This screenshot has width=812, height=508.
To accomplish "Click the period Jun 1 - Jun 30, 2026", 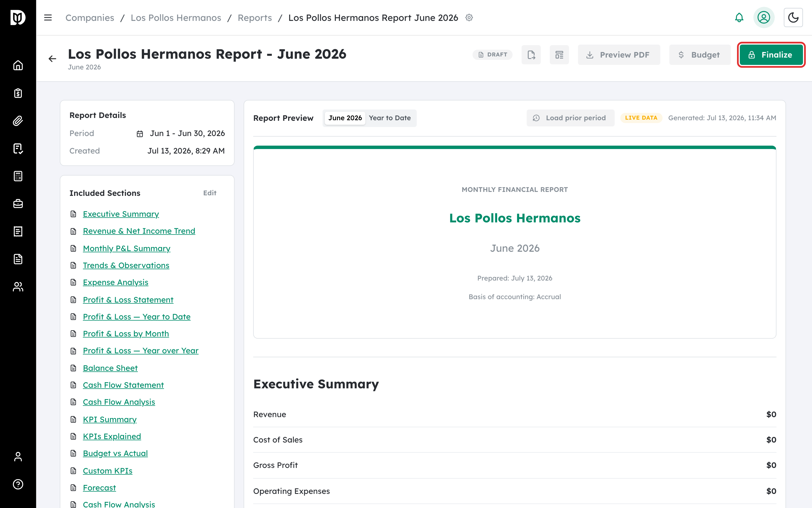I will pyautogui.click(x=187, y=134).
